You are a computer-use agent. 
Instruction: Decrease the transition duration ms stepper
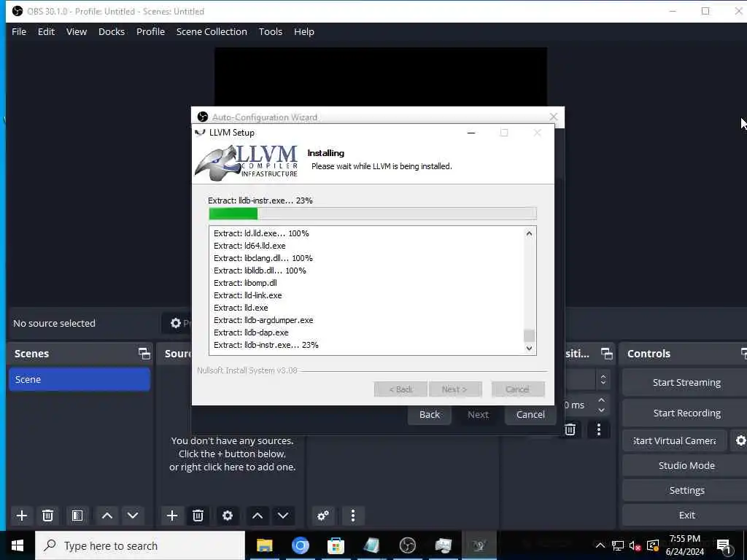click(601, 410)
